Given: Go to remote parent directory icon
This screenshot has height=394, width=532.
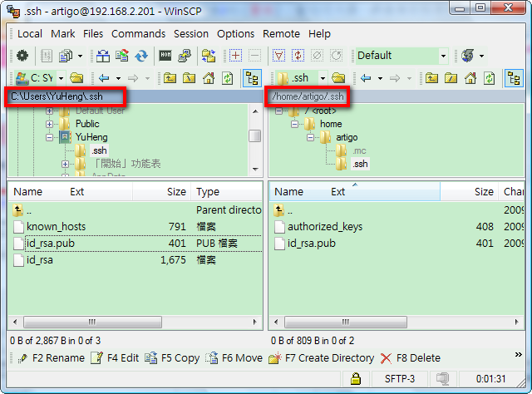Looking at the screenshot, I should (432, 78).
